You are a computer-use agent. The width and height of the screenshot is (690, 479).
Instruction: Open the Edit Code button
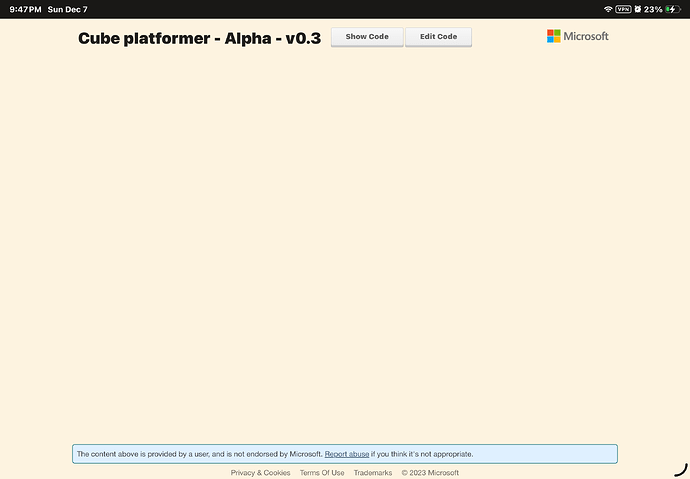438,37
